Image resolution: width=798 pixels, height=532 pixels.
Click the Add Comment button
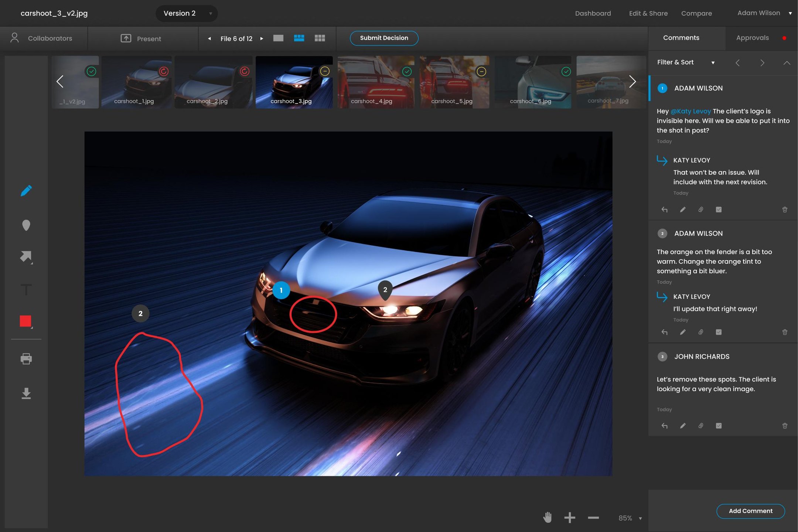coord(750,511)
